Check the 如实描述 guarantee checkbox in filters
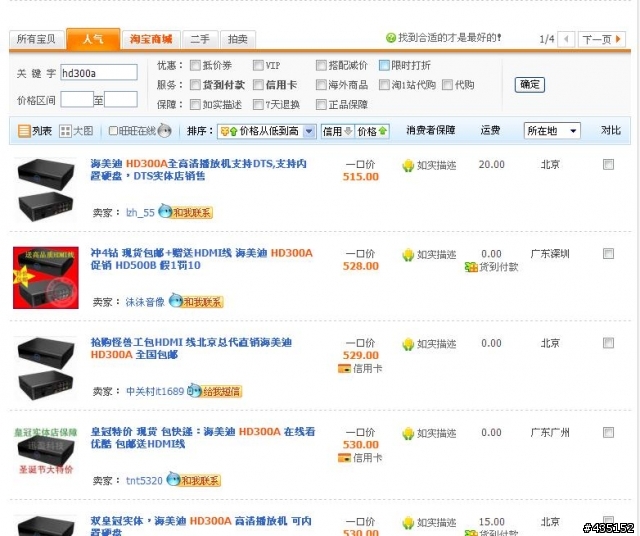This screenshot has width=640, height=536. pyautogui.click(x=195, y=105)
